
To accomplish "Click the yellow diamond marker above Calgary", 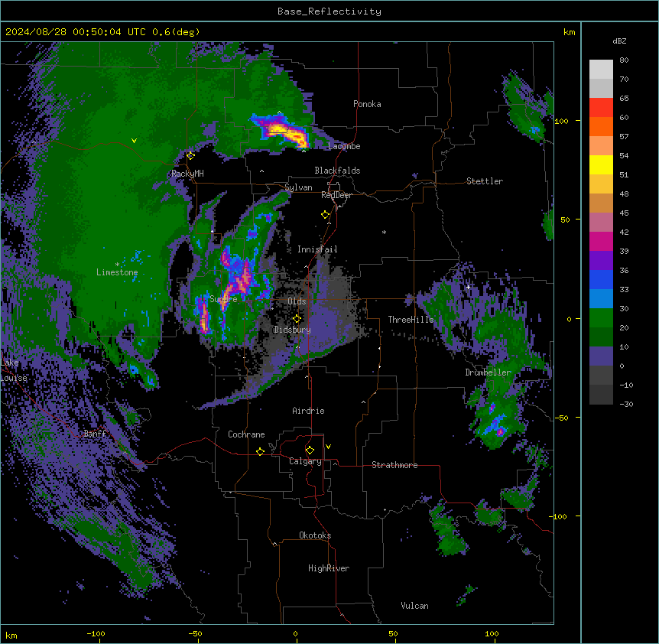I will 310,450.
